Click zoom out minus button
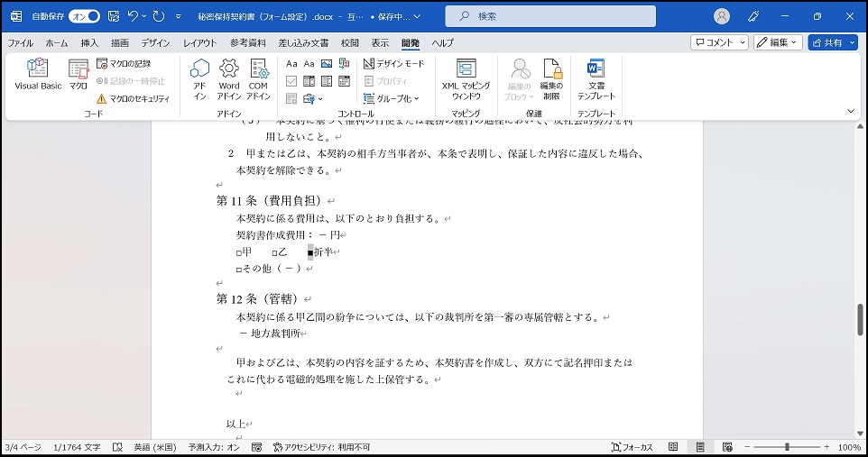 (747, 447)
